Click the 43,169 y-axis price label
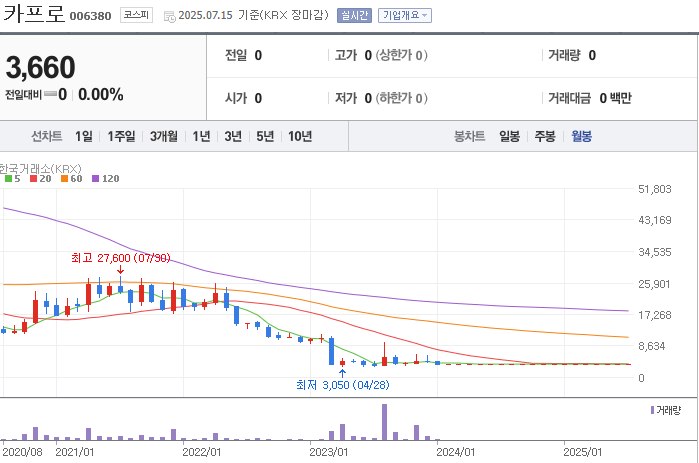Screen dimensions: 699x463 pos(654,220)
